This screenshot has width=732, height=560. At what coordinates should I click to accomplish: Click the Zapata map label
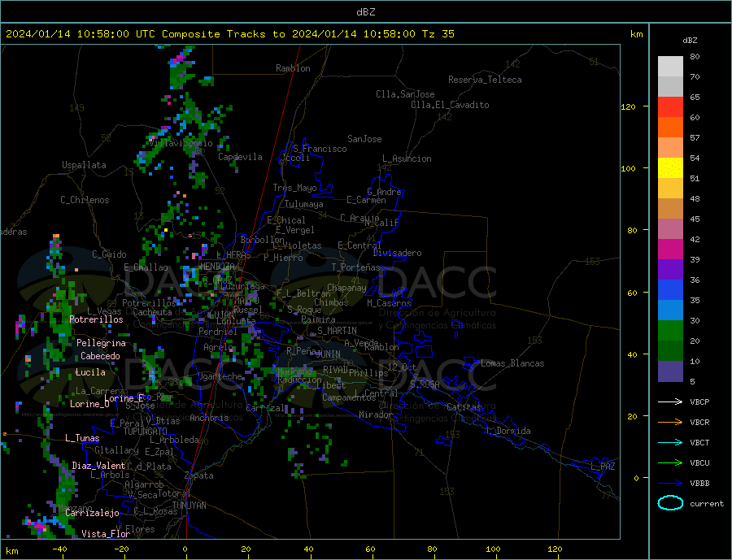pyautogui.click(x=199, y=475)
